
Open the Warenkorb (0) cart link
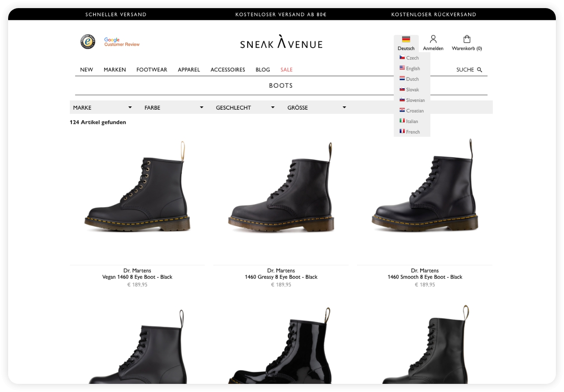[x=467, y=48]
